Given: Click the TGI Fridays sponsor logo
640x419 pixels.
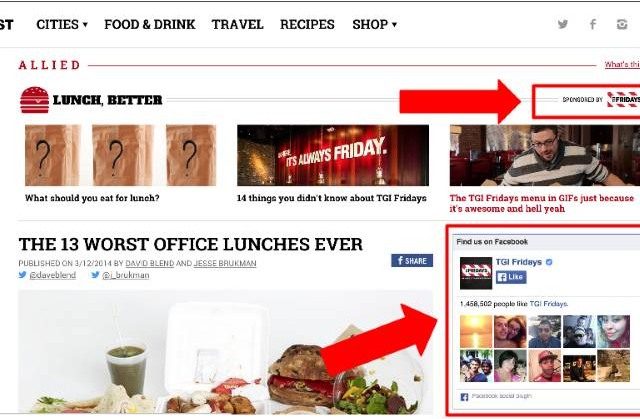Looking at the screenshot, I should click(623, 100).
